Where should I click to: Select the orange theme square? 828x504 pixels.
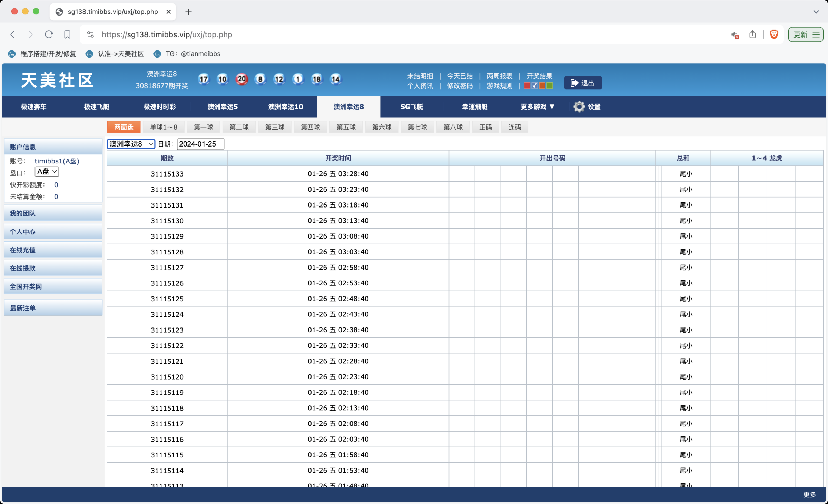pos(542,86)
